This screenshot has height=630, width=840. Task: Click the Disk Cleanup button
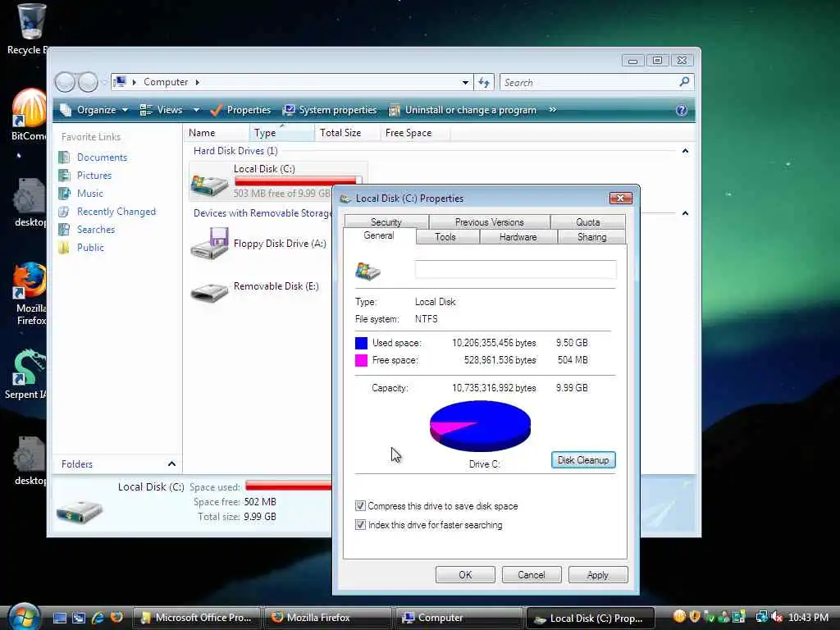tap(583, 460)
